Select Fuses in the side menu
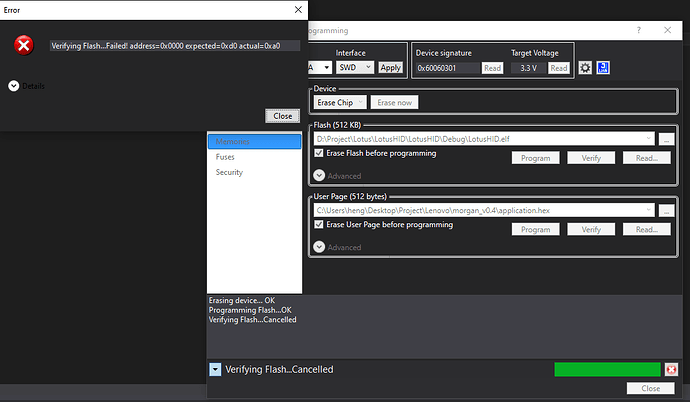The width and height of the screenshot is (690, 402). (227, 157)
